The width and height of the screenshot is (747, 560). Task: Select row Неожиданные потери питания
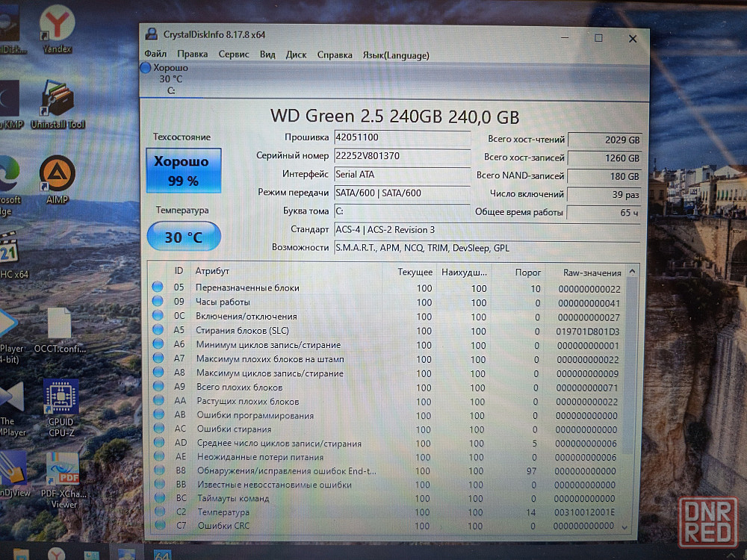coord(385,457)
